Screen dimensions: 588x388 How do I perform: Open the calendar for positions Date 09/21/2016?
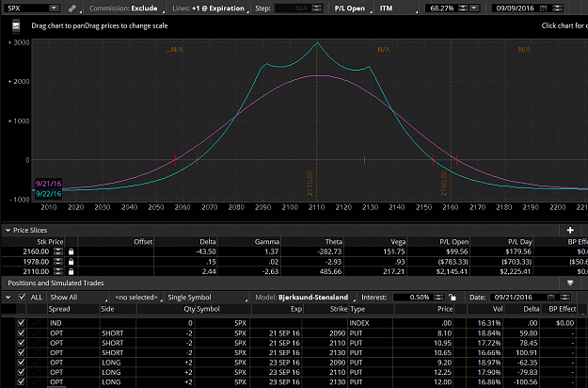tap(551, 298)
